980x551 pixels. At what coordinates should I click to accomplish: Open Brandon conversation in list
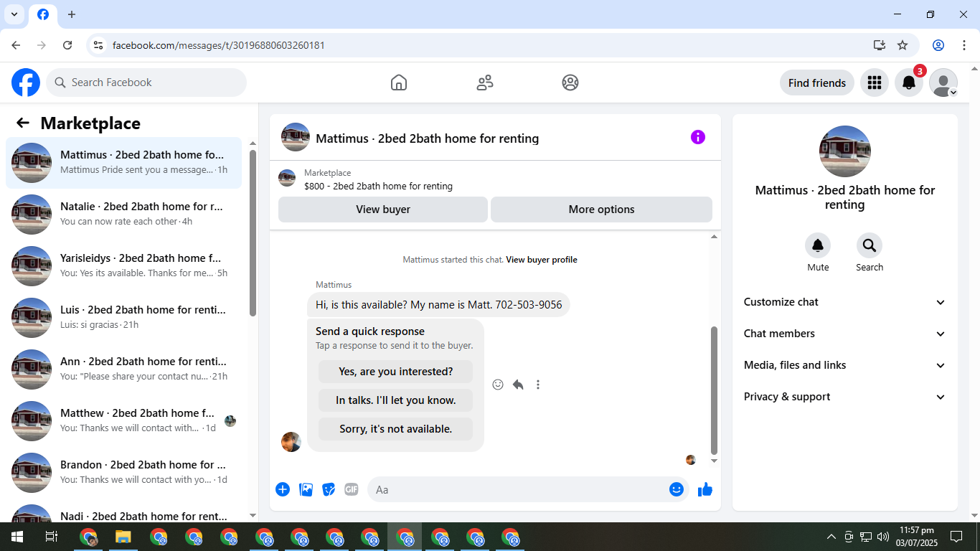pyautogui.click(x=123, y=473)
